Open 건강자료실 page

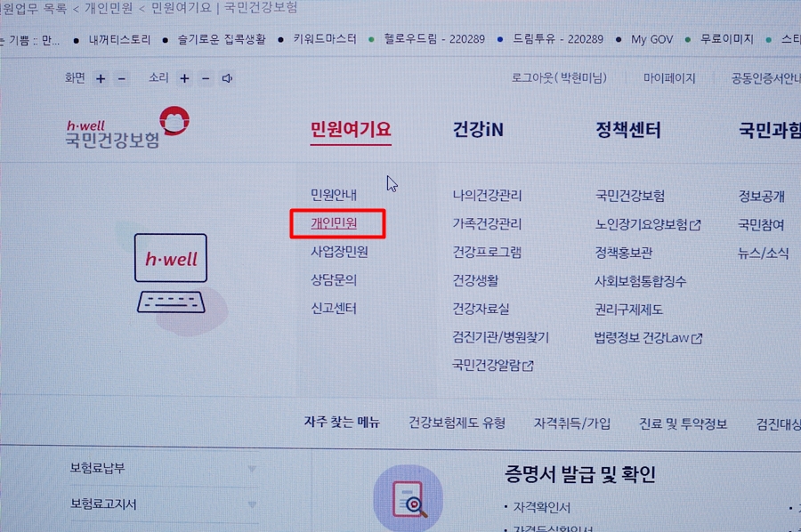point(481,309)
